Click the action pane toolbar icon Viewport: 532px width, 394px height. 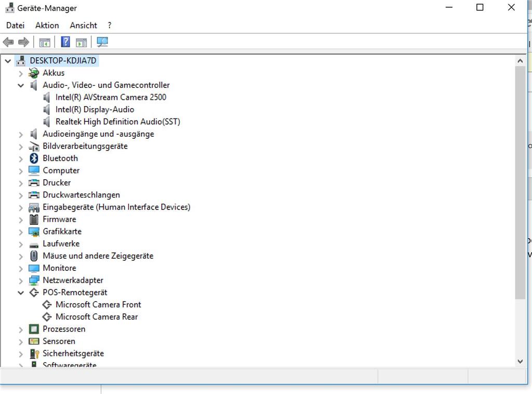click(81, 43)
